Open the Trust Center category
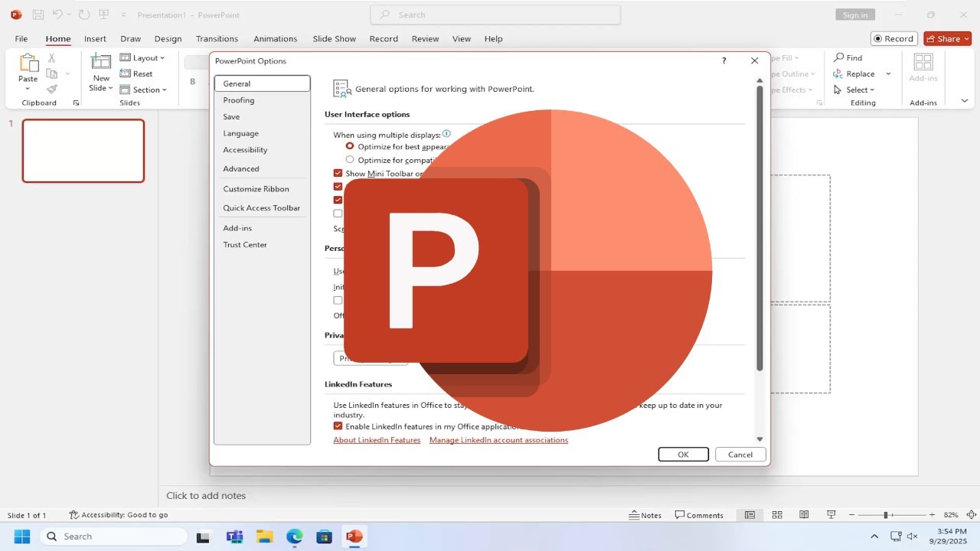Viewport: 980px width, 551px height. click(245, 245)
